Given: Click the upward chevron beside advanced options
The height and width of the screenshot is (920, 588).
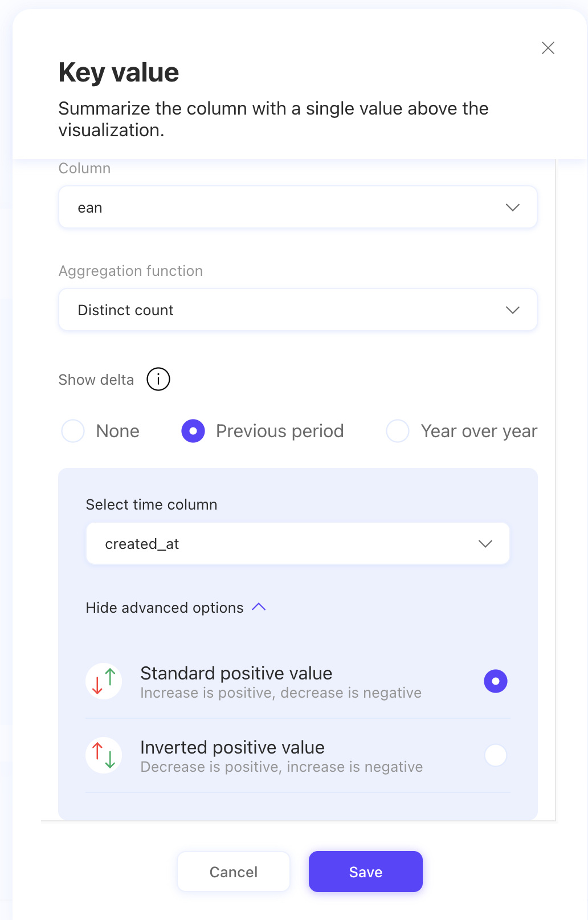Looking at the screenshot, I should click(259, 607).
